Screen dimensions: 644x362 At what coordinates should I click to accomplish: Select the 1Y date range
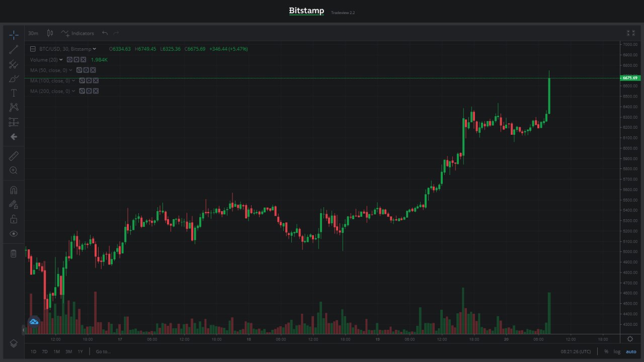[80, 351]
